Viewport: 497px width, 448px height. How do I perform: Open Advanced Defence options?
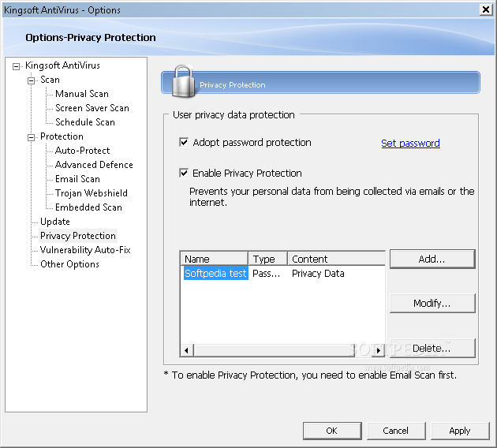[94, 165]
